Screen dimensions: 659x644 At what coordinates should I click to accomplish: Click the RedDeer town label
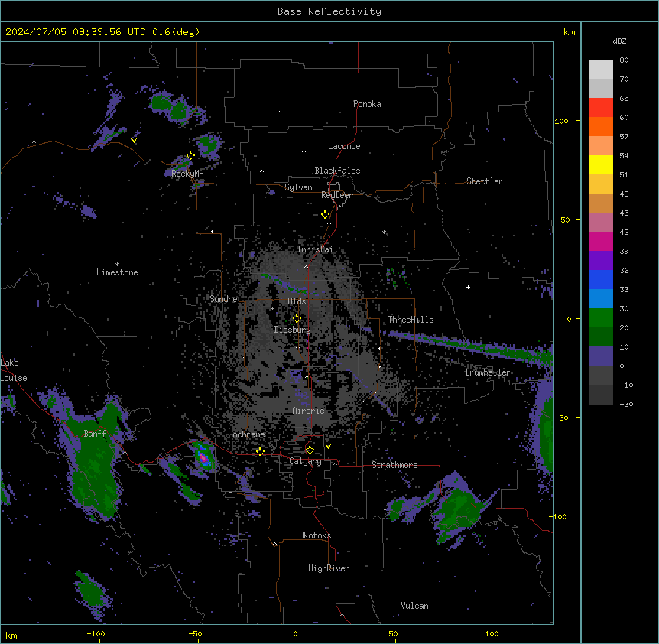tap(336, 195)
